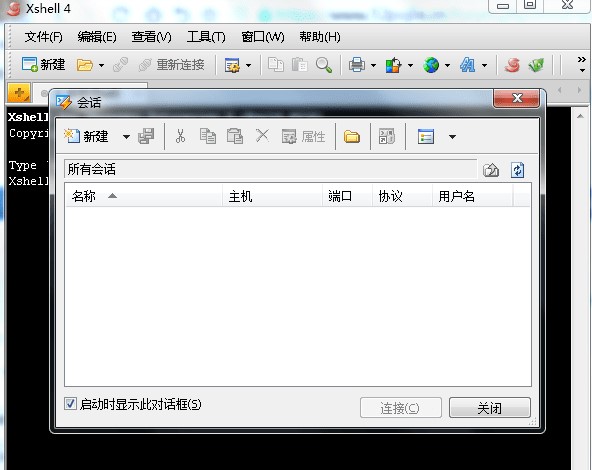Click the main toolbar New session button

coord(43,65)
